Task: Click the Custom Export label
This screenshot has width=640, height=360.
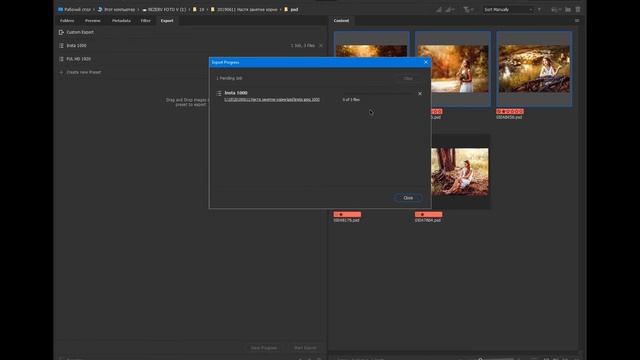Action: click(x=80, y=32)
